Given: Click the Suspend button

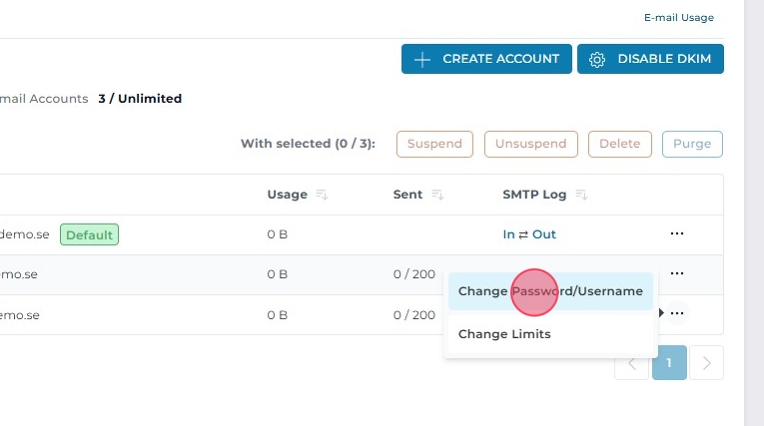Looking at the screenshot, I should 434,144.
